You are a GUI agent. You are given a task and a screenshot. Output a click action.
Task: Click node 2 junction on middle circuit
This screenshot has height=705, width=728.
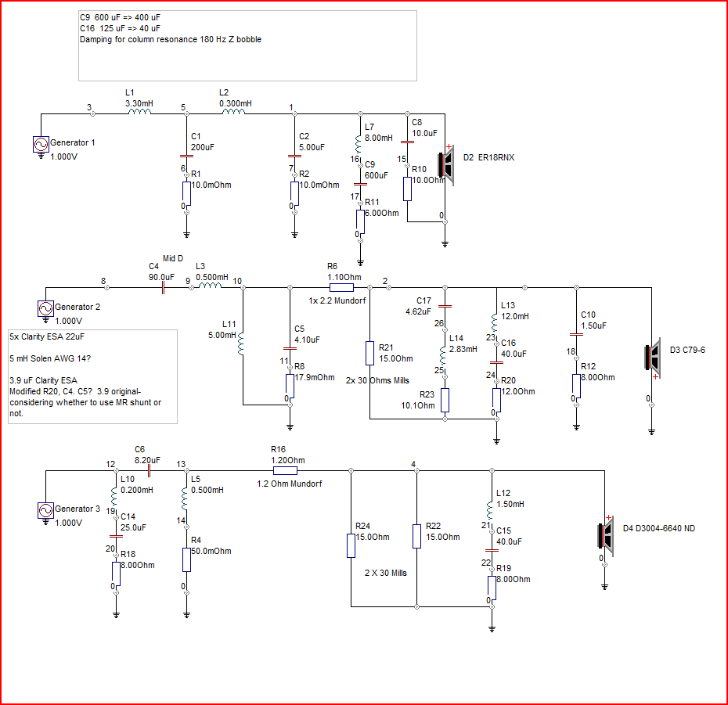point(388,288)
